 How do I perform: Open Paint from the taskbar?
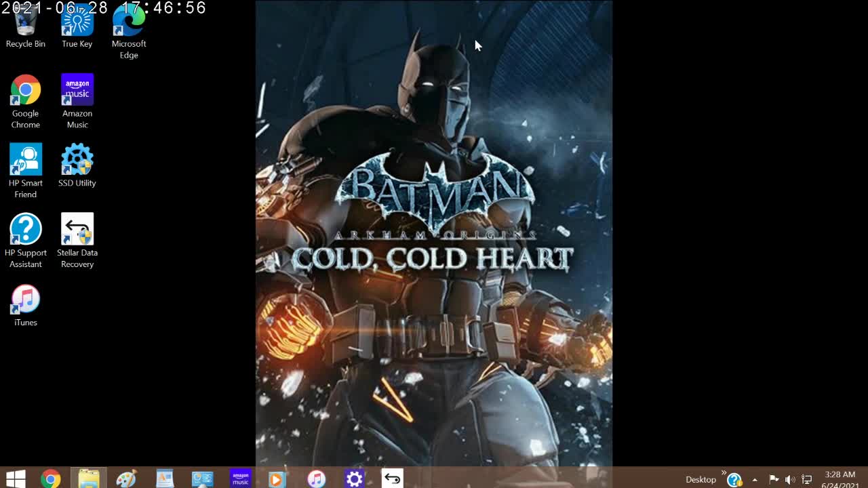(x=127, y=479)
